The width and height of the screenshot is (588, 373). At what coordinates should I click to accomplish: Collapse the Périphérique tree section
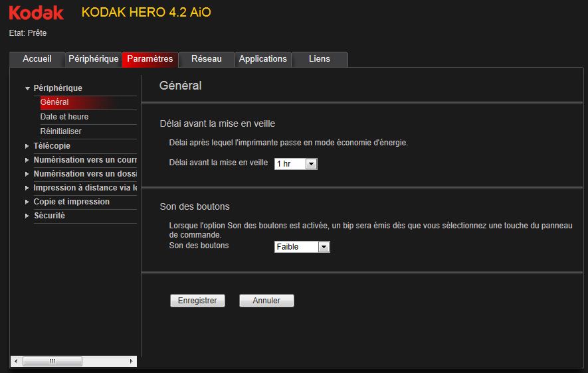(x=28, y=88)
